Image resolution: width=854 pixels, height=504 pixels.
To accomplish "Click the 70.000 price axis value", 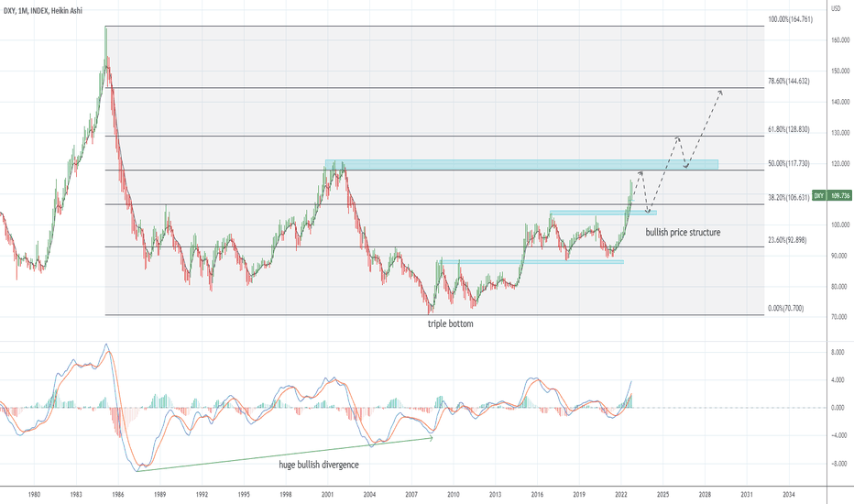I will click(x=841, y=317).
